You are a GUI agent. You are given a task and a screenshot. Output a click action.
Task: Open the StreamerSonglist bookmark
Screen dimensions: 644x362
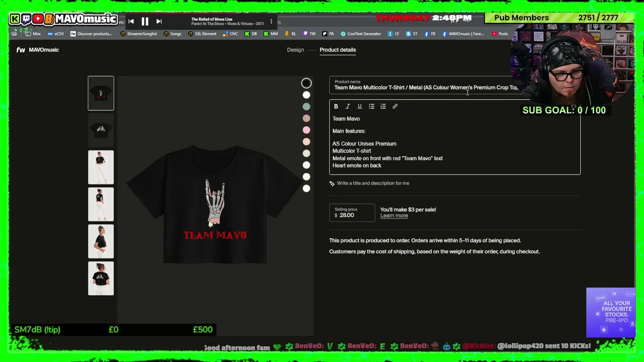click(138, 34)
